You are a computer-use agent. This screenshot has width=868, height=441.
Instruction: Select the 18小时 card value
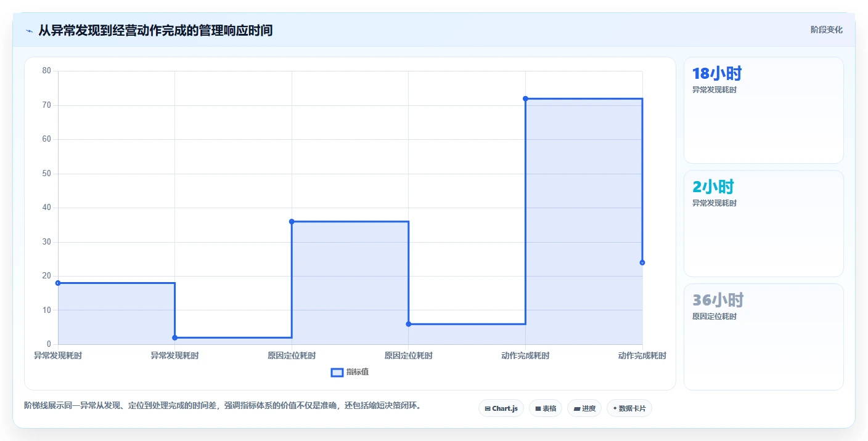[717, 74]
